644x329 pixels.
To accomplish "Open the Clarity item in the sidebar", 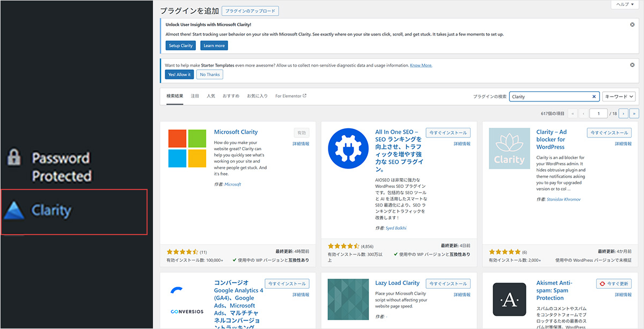I will click(x=74, y=211).
